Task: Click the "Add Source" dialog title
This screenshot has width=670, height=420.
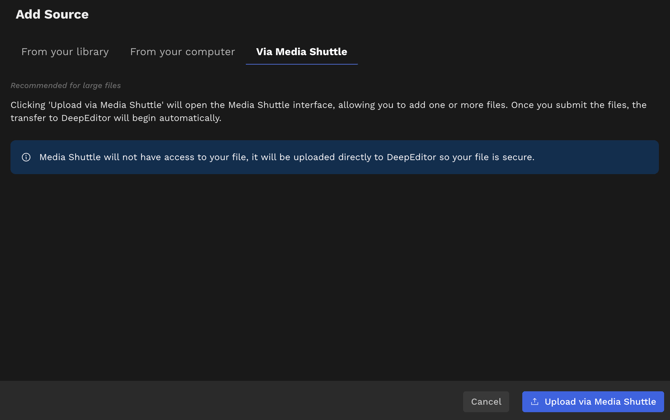Action: coord(52,15)
